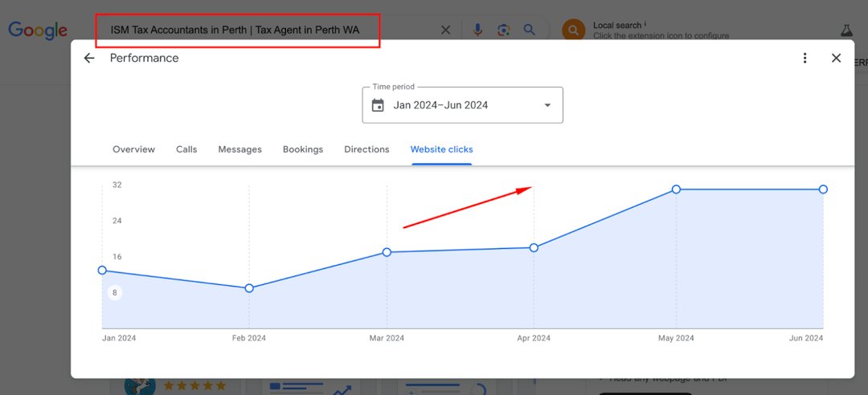The height and width of the screenshot is (395, 868).
Task: Click the Google logo
Action: tap(38, 31)
